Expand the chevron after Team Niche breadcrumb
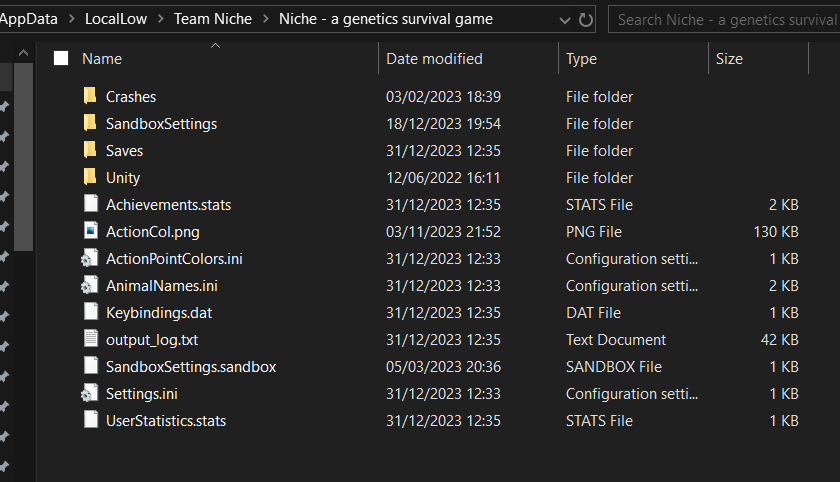 (x=265, y=19)
